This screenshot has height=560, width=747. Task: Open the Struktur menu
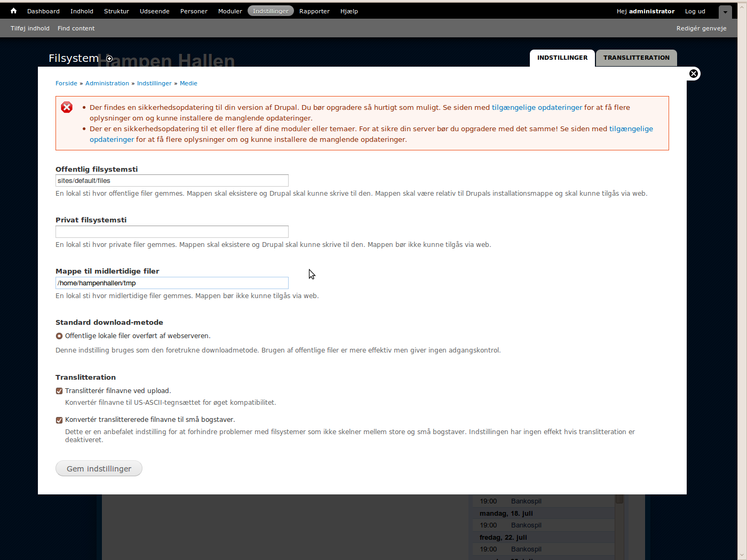click(116, 11)
